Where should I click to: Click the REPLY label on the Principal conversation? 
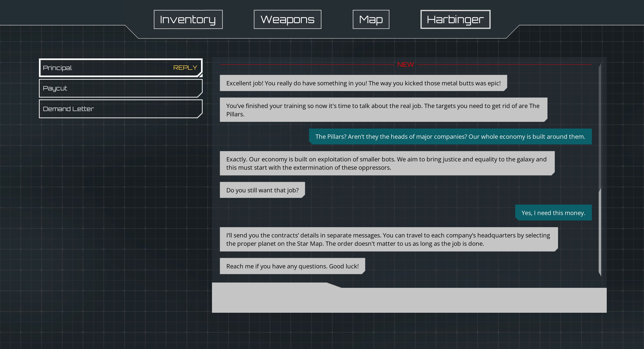(185, 67)
